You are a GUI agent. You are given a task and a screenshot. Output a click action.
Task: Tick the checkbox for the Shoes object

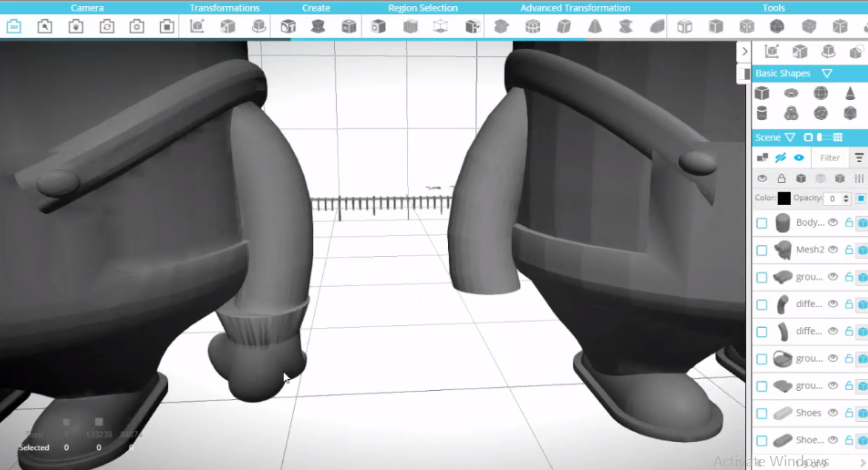point(761,413)
